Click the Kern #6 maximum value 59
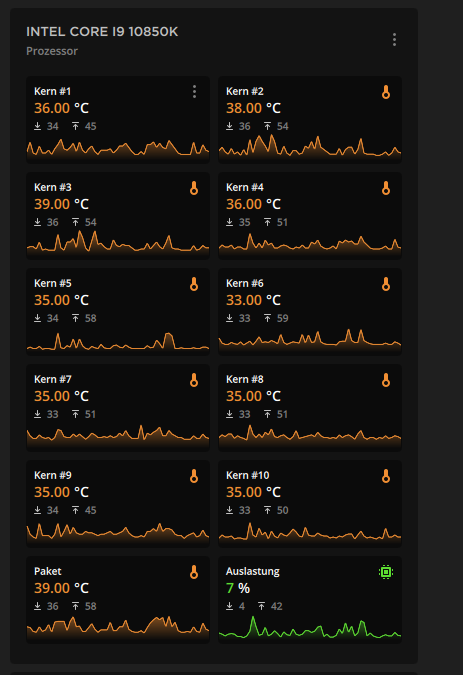Image resolution: width=463 pixels, height=675 pixels. click(282, 318)
